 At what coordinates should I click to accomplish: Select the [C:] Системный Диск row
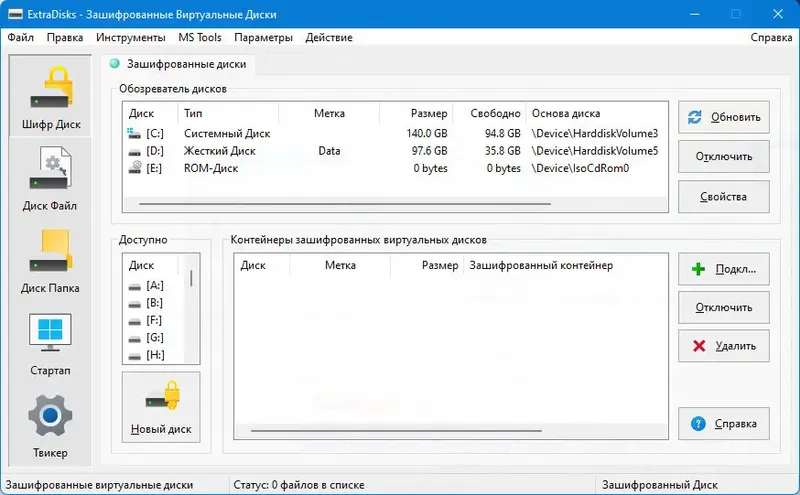(395, 134)
